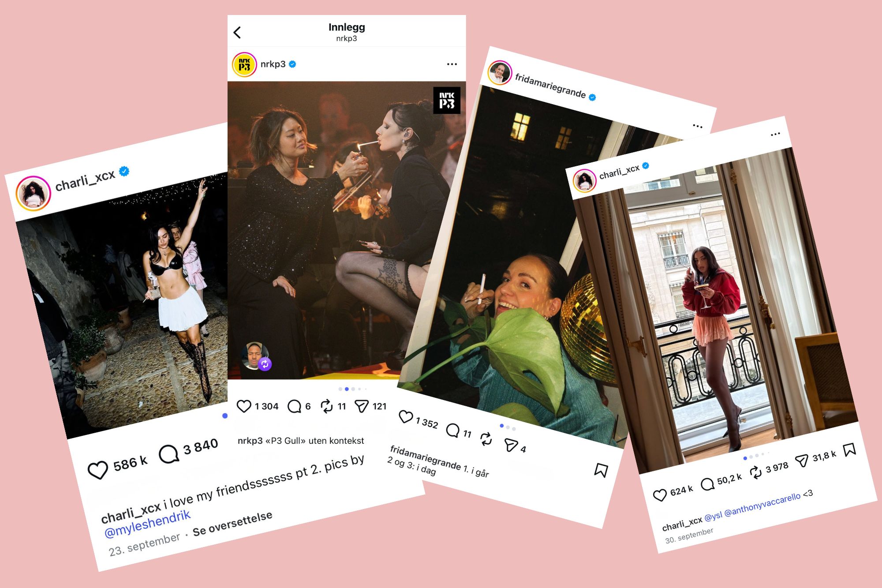Save the charli_xcx post from 30. september
The image size is (882, 588).
click(849, 450)
